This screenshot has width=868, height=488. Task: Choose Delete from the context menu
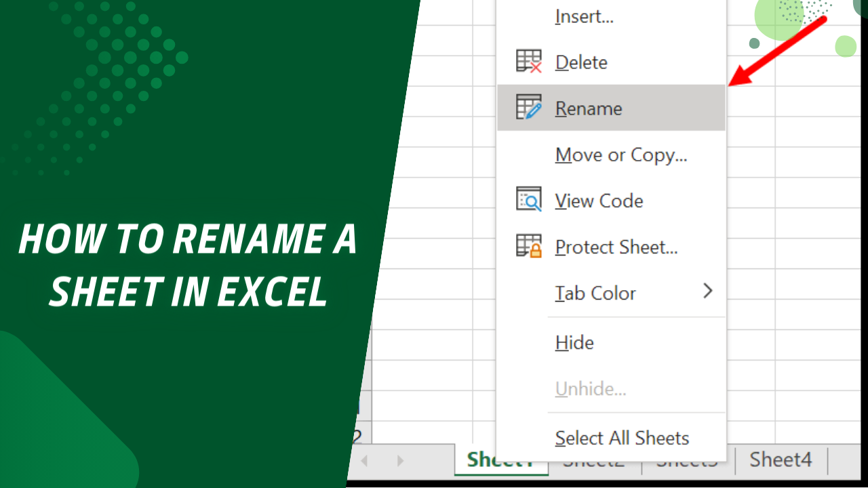pos(580,62)
